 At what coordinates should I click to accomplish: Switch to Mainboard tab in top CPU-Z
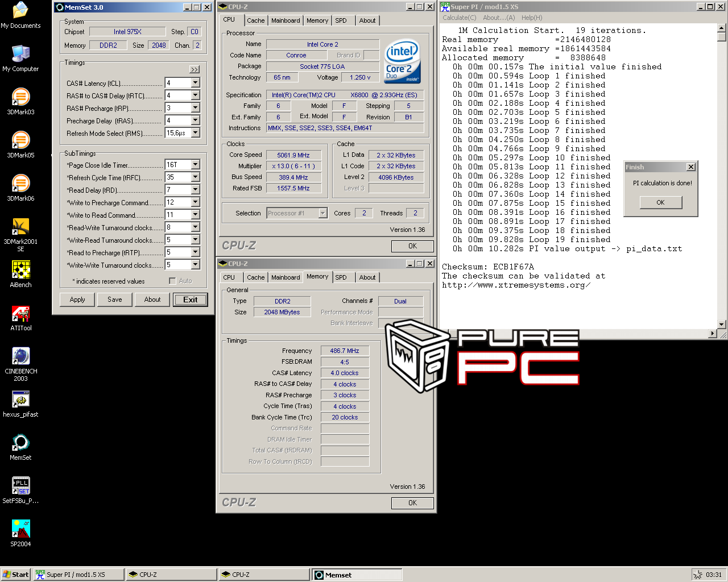point(286,20)
